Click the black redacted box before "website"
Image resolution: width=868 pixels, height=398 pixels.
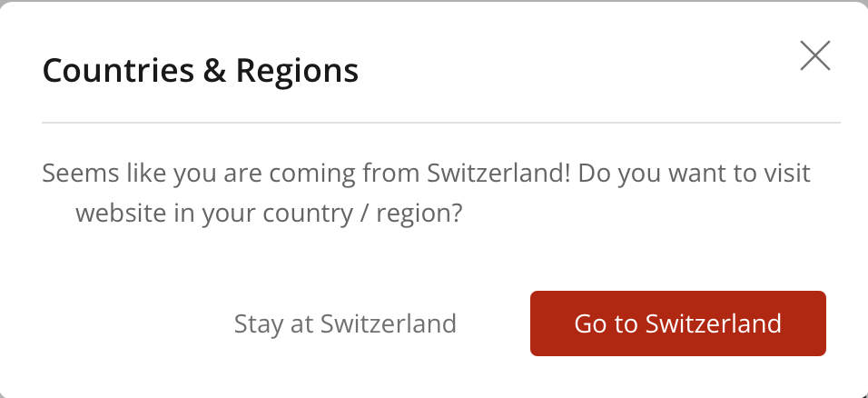click(56, 215)
